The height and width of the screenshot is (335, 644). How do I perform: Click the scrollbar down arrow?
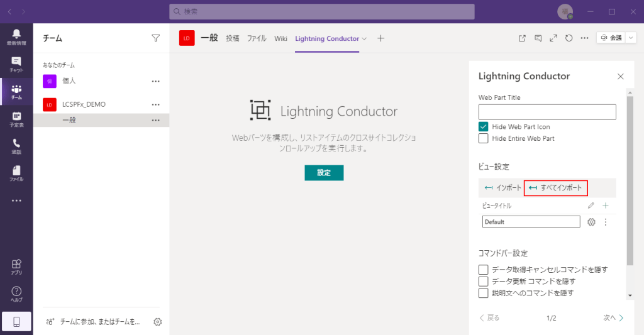tap(630, 295)
